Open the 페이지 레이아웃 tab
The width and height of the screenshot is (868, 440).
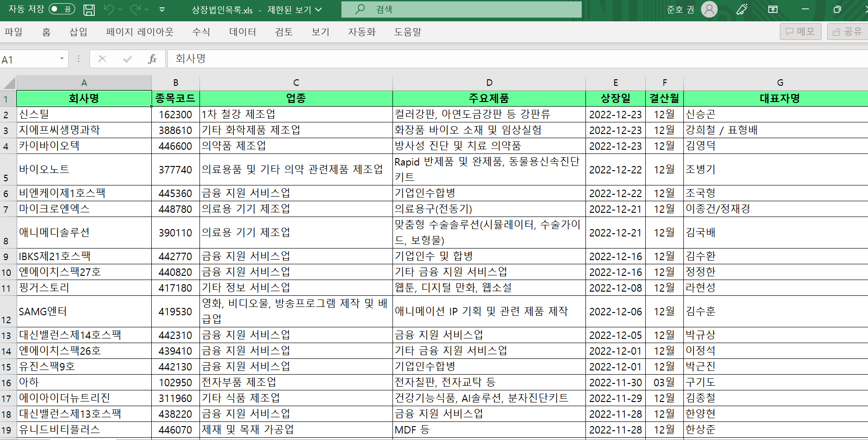coord(140,32)
